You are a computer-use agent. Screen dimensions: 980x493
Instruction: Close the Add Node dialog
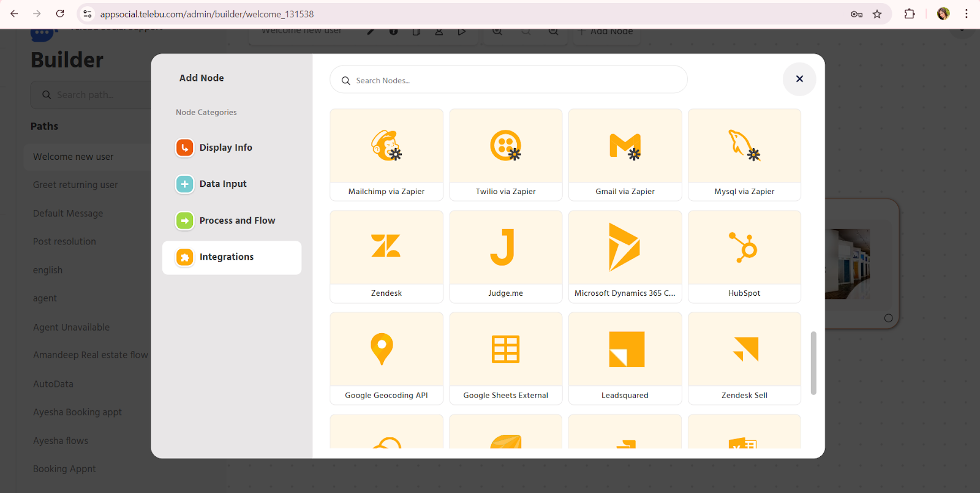[x=799, y=79]
